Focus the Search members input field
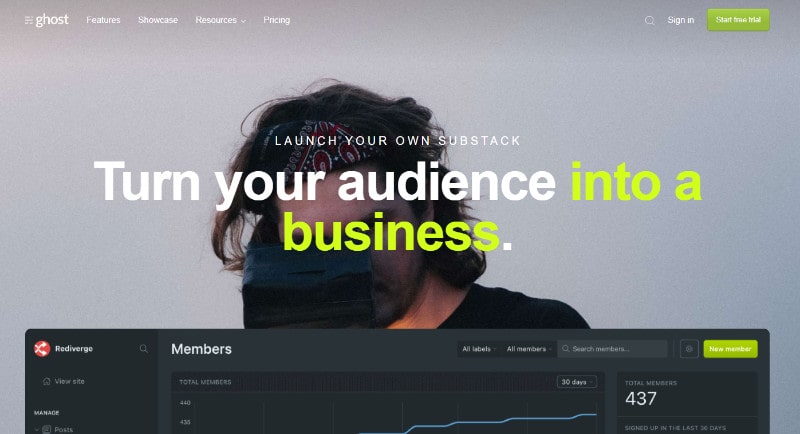This screenshot has width=800, height=434. coord(612,349)
